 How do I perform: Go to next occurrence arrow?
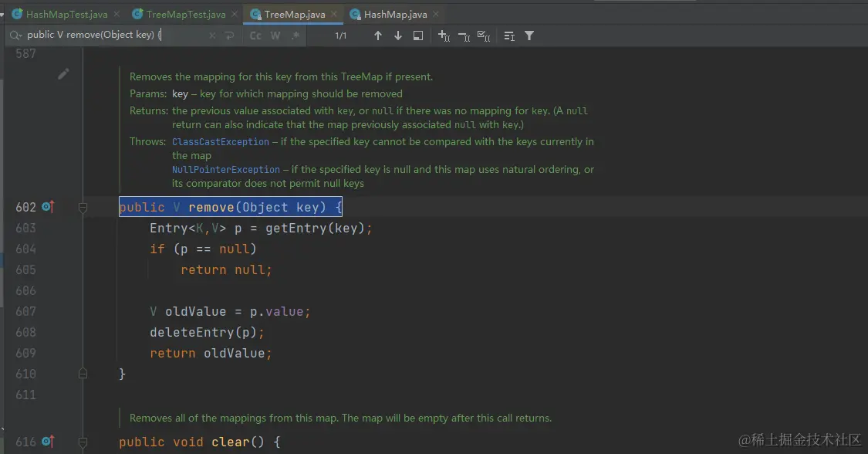(397, 36)
